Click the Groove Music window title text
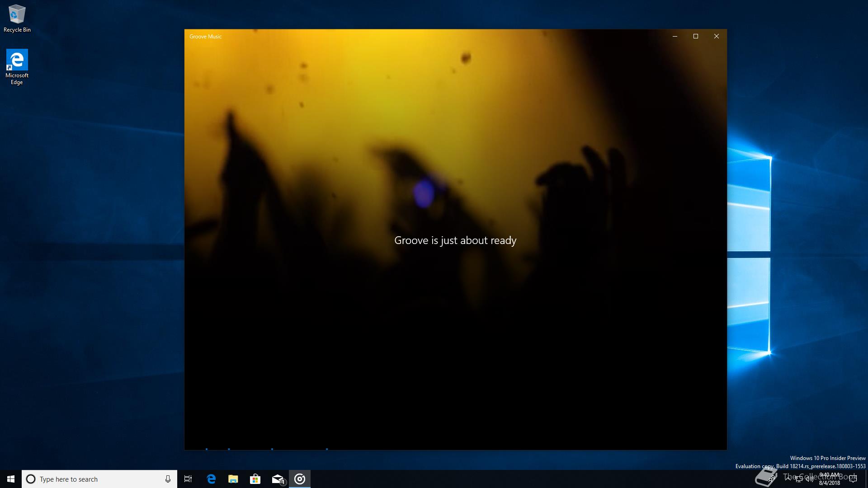This screenshot has width=868, height=488. click(x=205, y=37)
